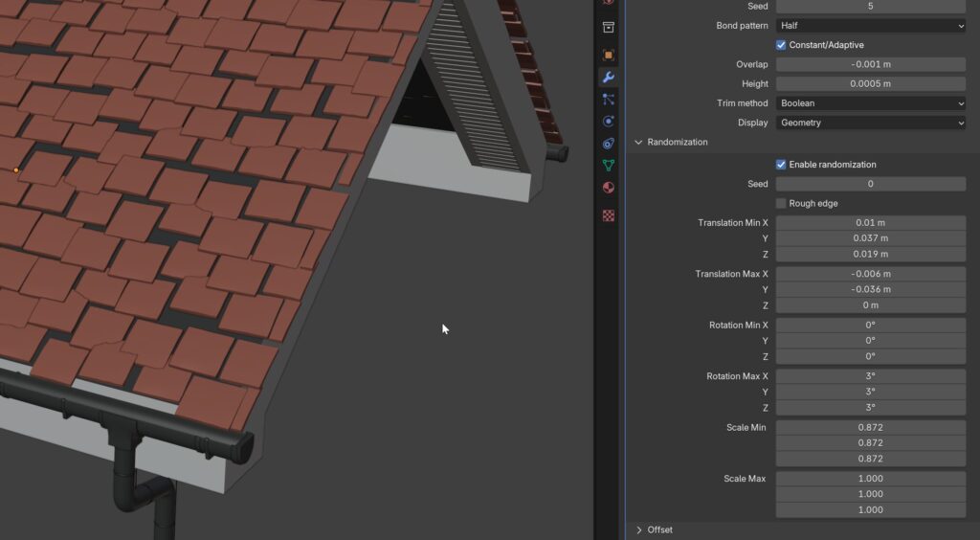Open the Display dropdown set to Geometry
Image resolution: width=980 pixels, height=540 pixels.
coord(871,123)
